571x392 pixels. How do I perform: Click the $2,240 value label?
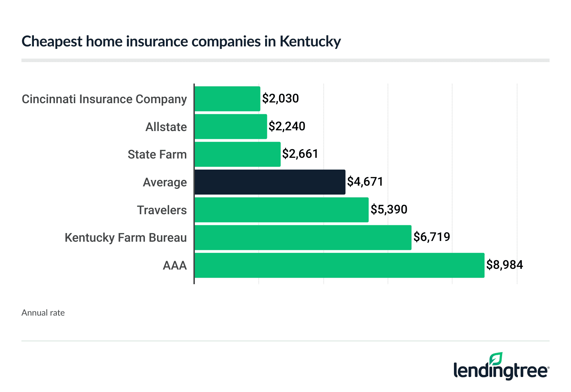[287, 126]
